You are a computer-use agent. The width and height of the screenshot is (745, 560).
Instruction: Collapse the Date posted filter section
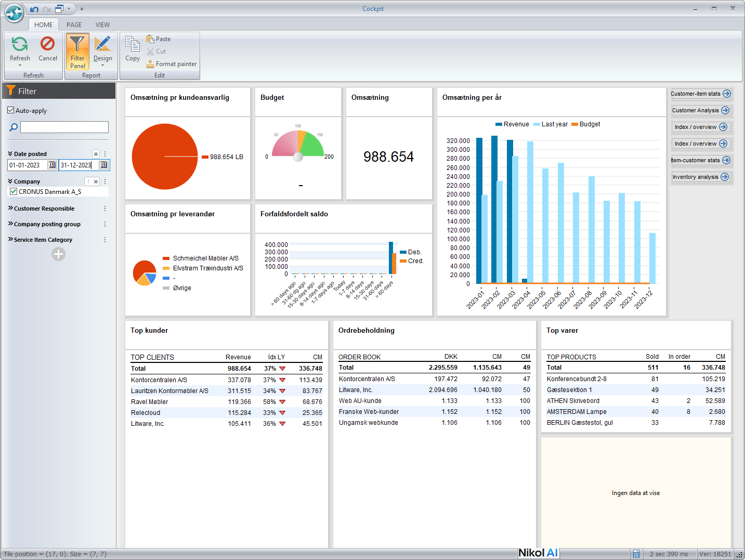pyautogui.click(x=10, y=153)
